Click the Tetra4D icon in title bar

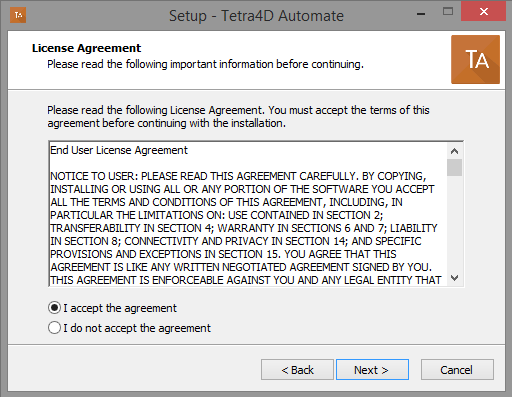click(x=18, y=15)
